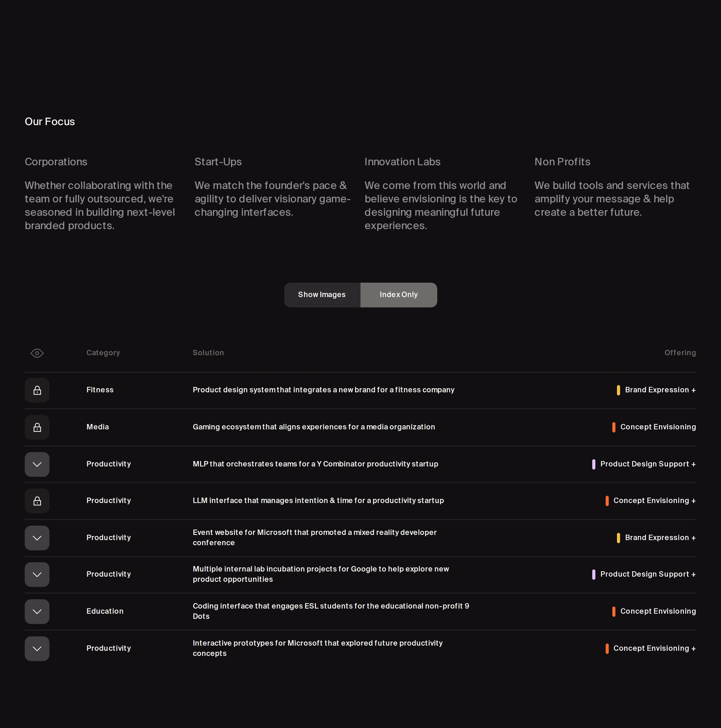Click the lock icon beside LLM interface project

click(x=37, y=501)
